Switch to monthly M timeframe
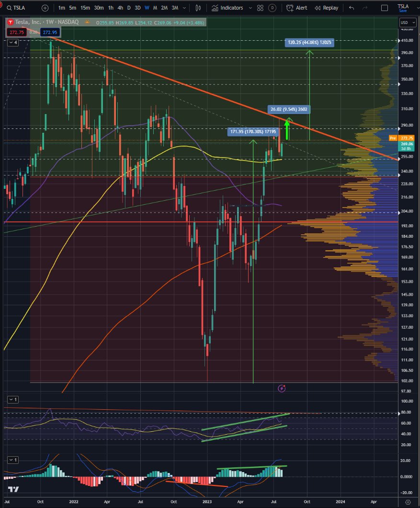420x508 pixels. coord(155,8)
